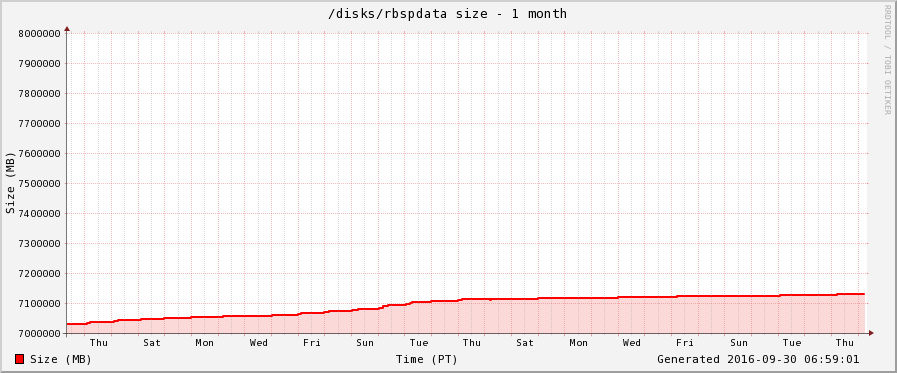Click the last 'Thu' x-axis label
This screenshot has height=373, width=897.
pyautogui.click(x=845, y=343)
